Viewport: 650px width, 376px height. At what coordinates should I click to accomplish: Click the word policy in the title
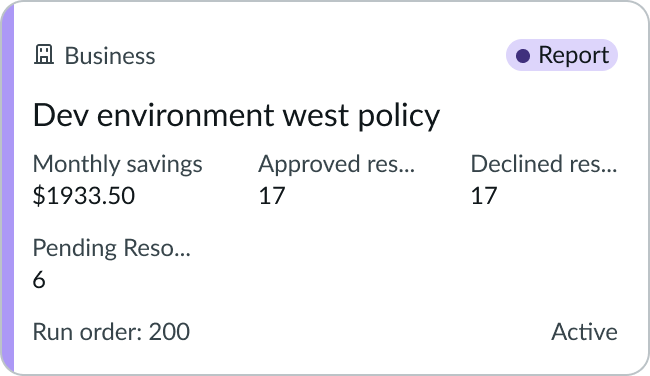coord(398,116)
